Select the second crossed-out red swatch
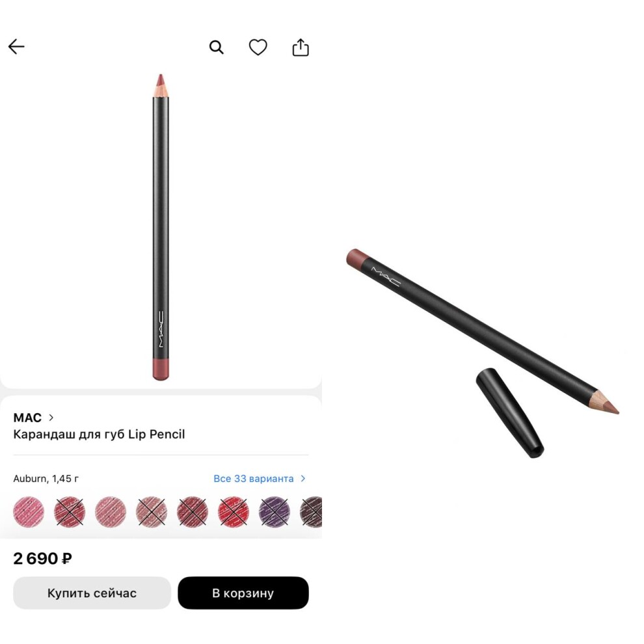644x644 pixels. [70, 512]
